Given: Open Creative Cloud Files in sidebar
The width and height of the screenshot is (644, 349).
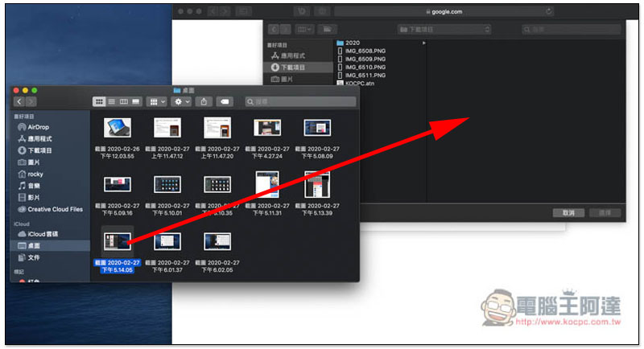Looking at the screenshot, I should [50, 209].
